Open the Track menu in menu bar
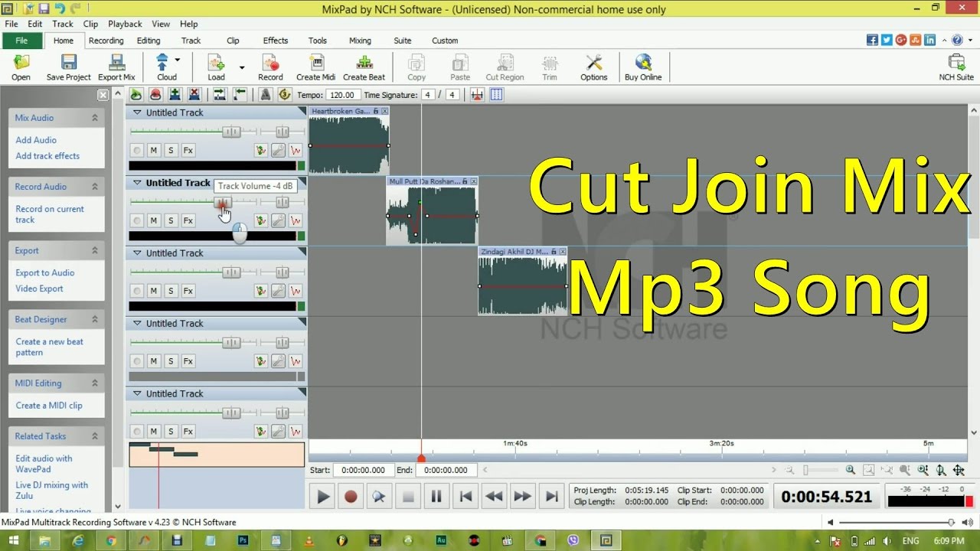980x551 pixels. tap(63, 24)
